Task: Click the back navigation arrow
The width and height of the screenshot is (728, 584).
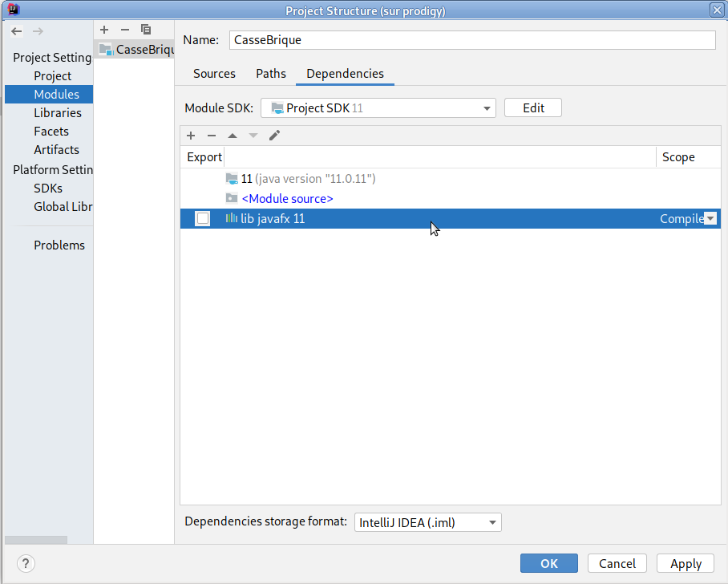Action: pyautogui.click(x=17, y=31)
